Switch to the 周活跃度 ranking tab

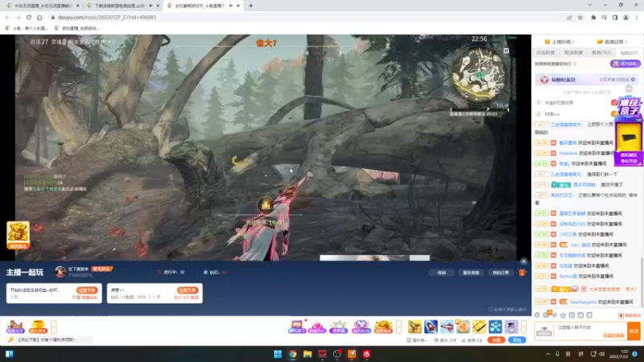pos(573,53)
